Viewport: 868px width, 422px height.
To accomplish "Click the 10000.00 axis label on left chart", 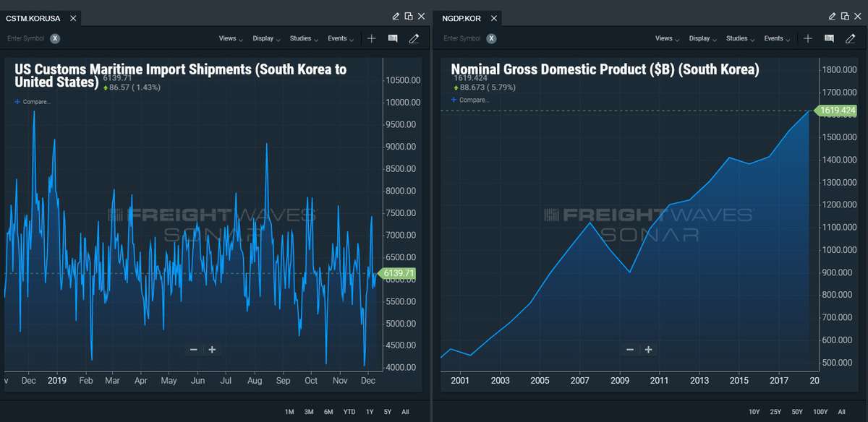I will pos(404,103).
